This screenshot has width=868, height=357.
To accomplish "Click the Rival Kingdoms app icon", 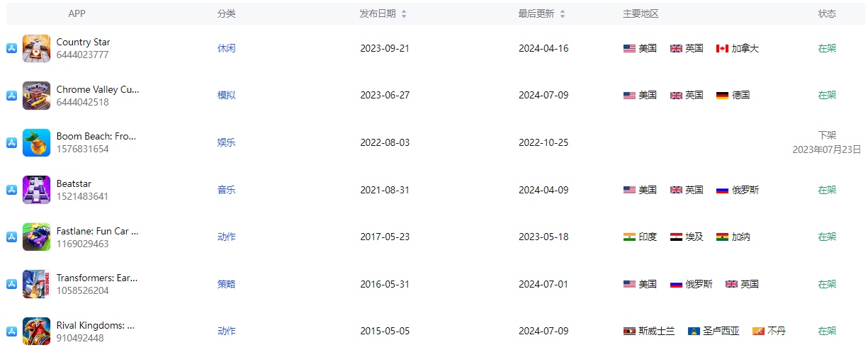I will (x=36, y=331).
